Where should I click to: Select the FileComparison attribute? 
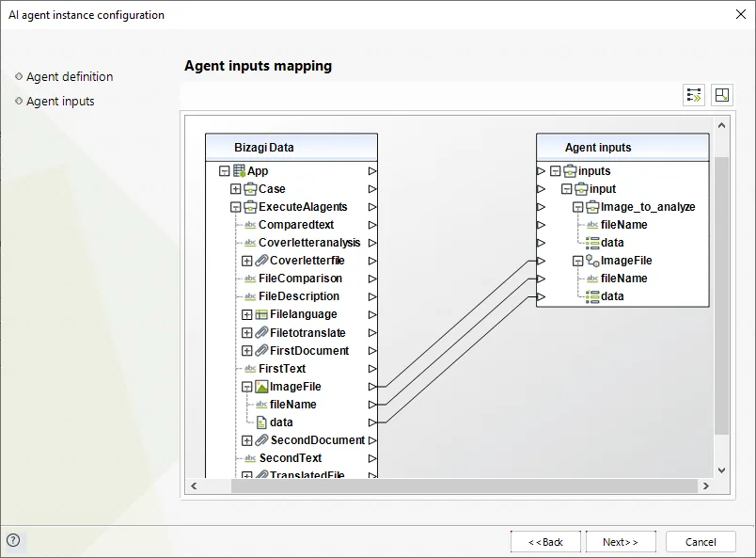[x=300, y=279]
